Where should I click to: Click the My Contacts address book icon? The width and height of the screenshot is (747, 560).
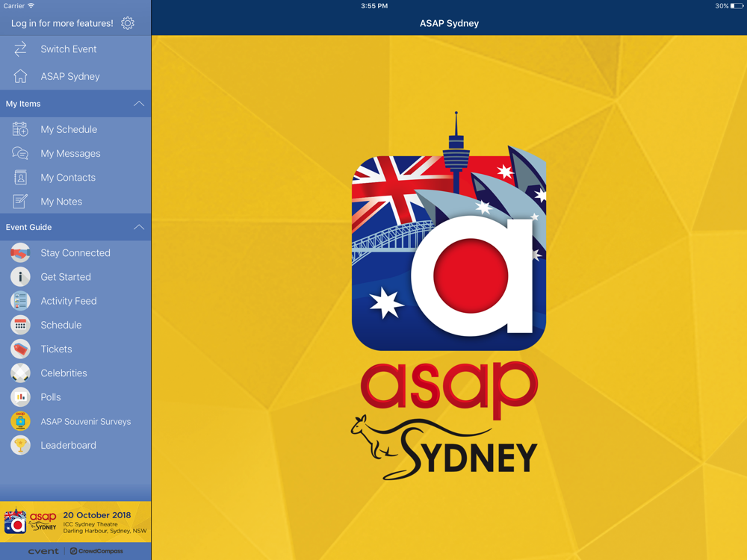coord(20,178)
